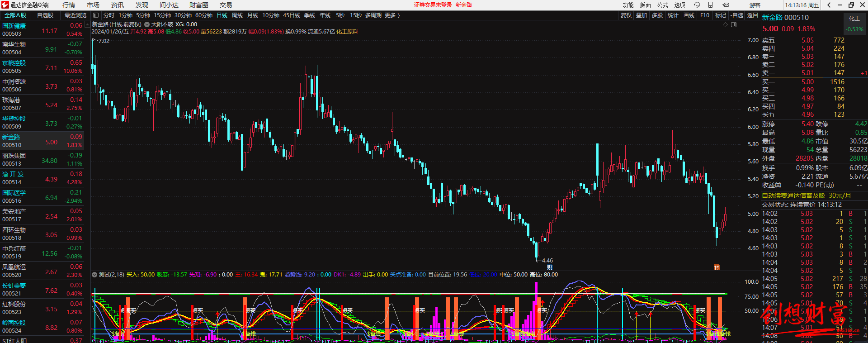This screenshot has height=343, width=868.
Task: Select stock row 中兵红箭 000519
Action: pos(42,252)
